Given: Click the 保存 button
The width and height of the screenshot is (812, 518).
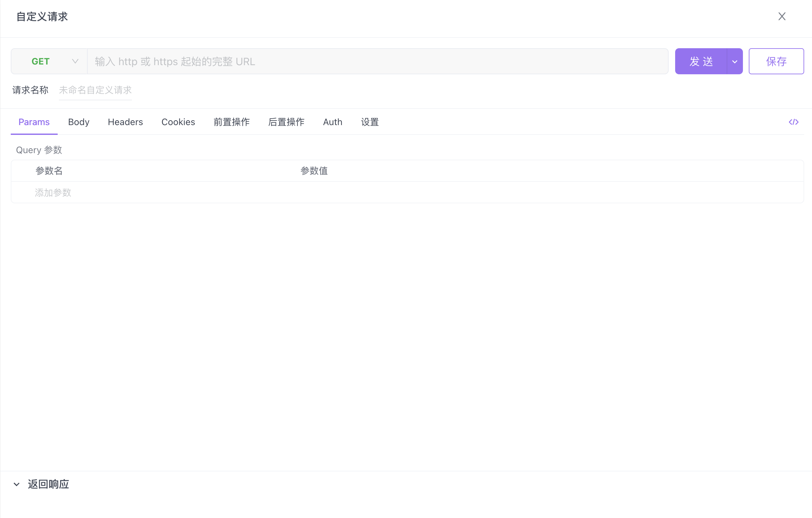Looking at the screenshot, I should tap(776, 61).
